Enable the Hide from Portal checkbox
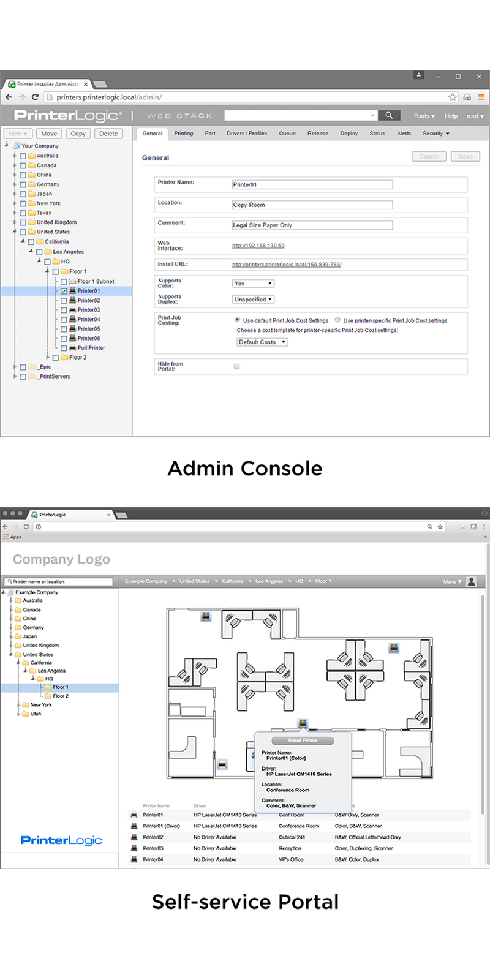 [x=237, y=366]
